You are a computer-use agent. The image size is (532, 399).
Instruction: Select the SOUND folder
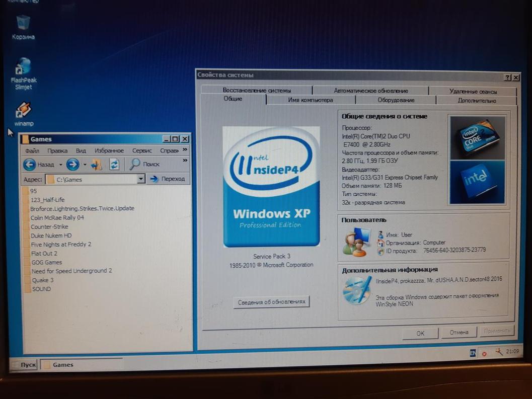38,289
